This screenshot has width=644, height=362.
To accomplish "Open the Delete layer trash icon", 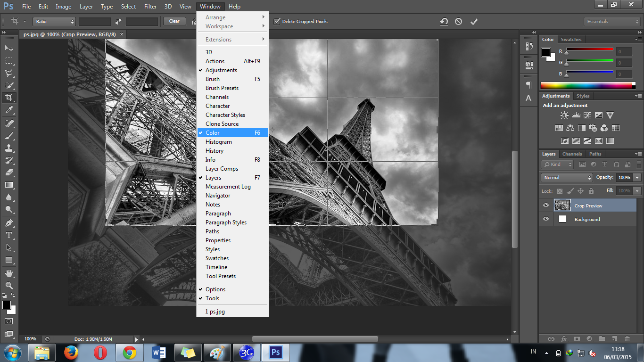I will pos(627,338).
